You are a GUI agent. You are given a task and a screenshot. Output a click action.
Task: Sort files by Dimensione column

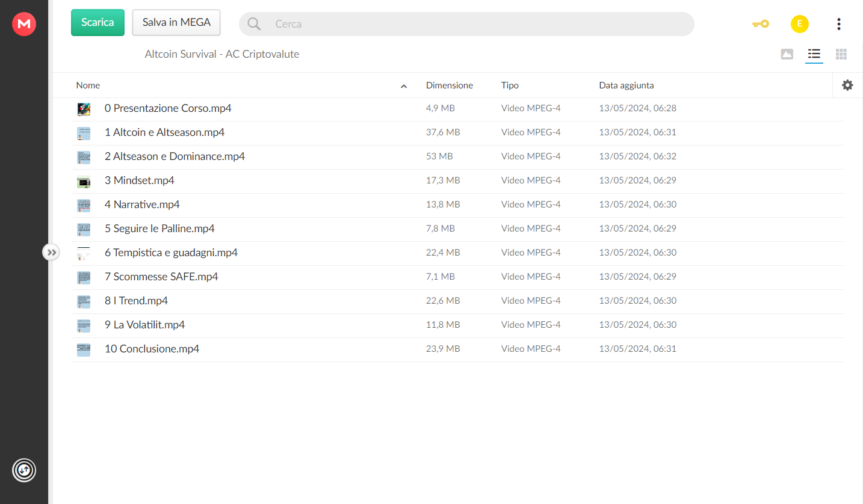(449, 85)
